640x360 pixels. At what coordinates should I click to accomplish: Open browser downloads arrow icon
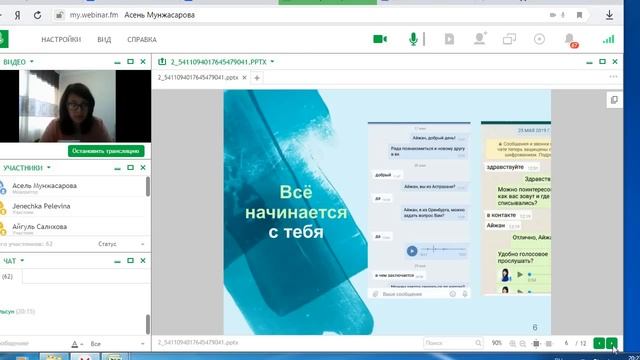tap(609, 15)
